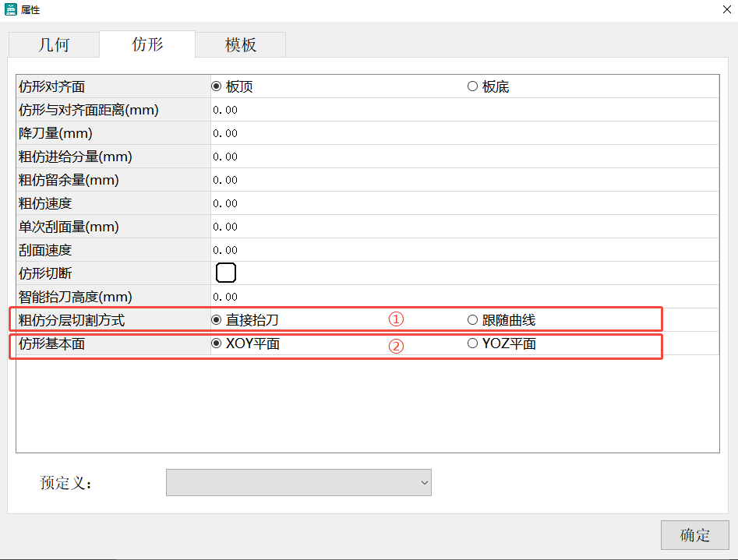
Task: Choose 跟随曲线 layered cutting option
Action: click(472, 319)
